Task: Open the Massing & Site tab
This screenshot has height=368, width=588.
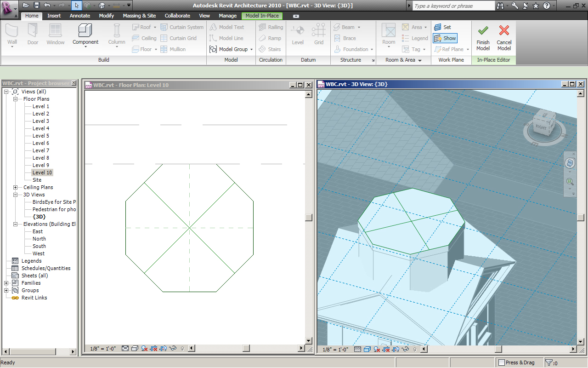Action: 139,16
